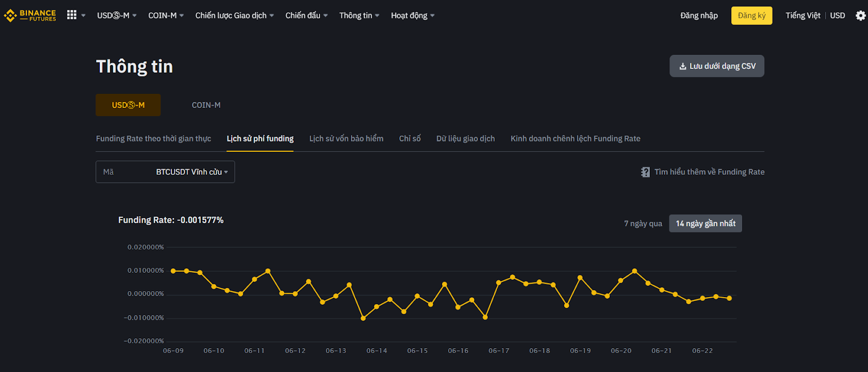Change the USD currency setting
868x372 pixels.
pyautogui.click(x=837, y=15)
